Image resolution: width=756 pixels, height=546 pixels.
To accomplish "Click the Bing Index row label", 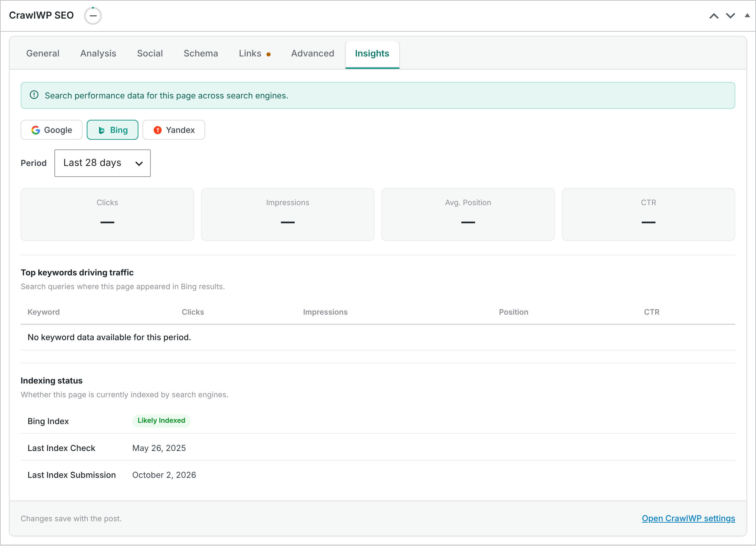I will coord(48,421).
